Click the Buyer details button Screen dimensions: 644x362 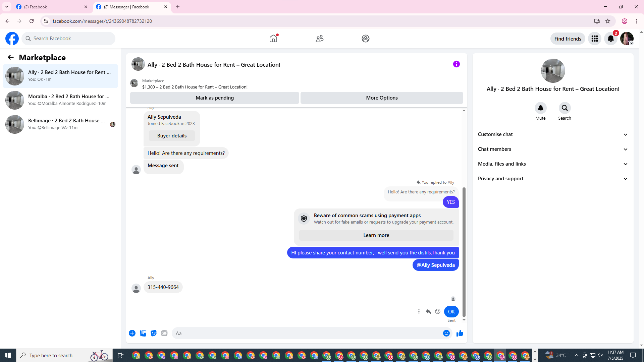click(172, 136)
